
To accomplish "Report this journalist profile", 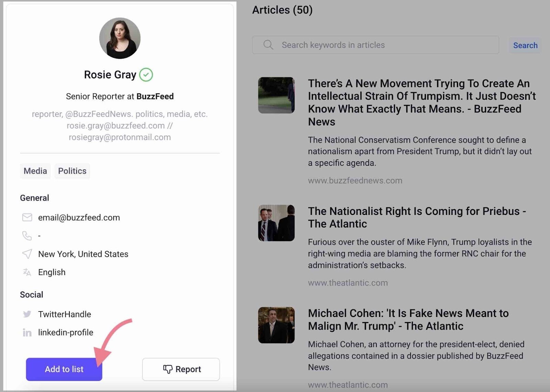I will (x=181, y=369).
